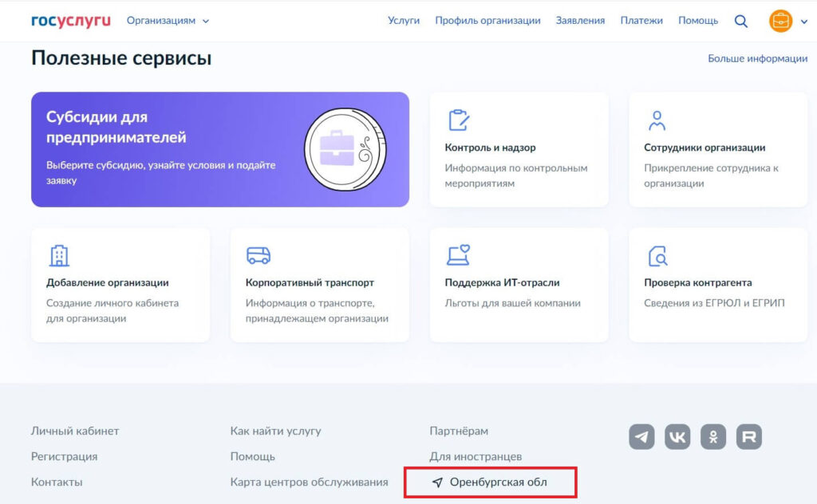Open the Услуги menu item
The width and height of the screenshot is (817, 504).
tap(404, 20)
